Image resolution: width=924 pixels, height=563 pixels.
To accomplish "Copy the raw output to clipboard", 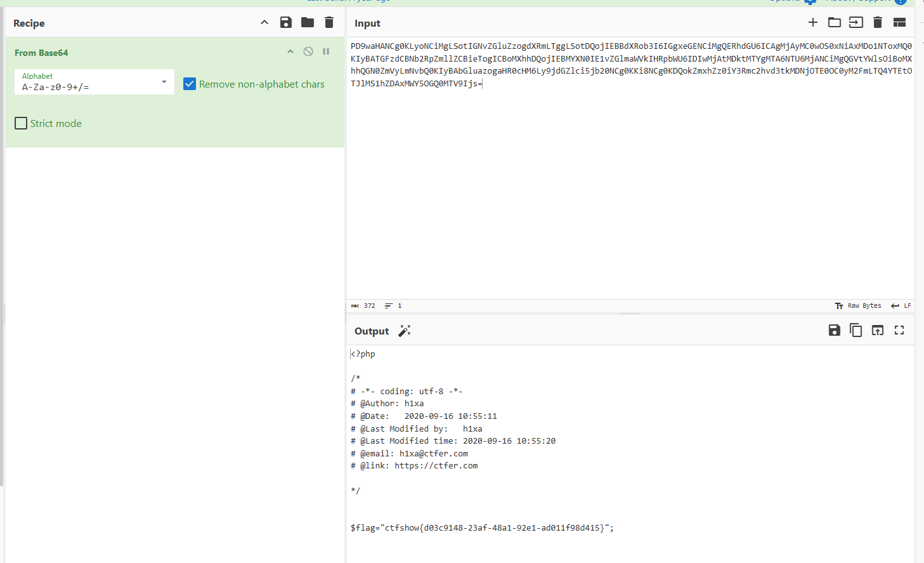I will (x=856, y=330).
